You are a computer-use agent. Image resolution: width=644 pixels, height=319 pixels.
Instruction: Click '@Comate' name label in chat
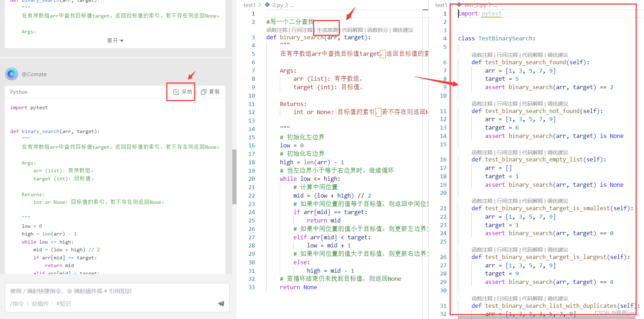[34, 74]
